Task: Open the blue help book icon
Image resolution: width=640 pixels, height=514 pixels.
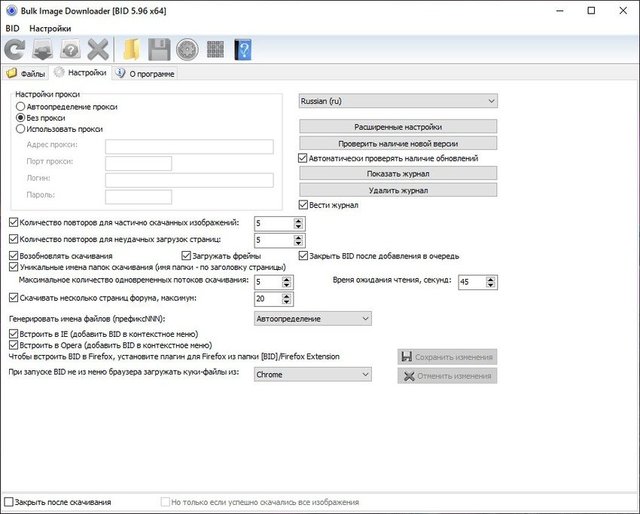Action: click(x=242, y=49)
